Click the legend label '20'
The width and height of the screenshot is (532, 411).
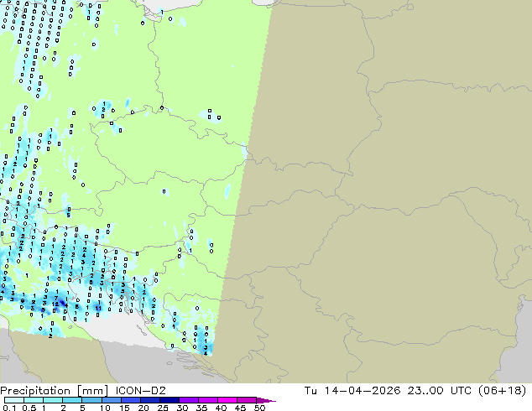click(x=143, y=408)
